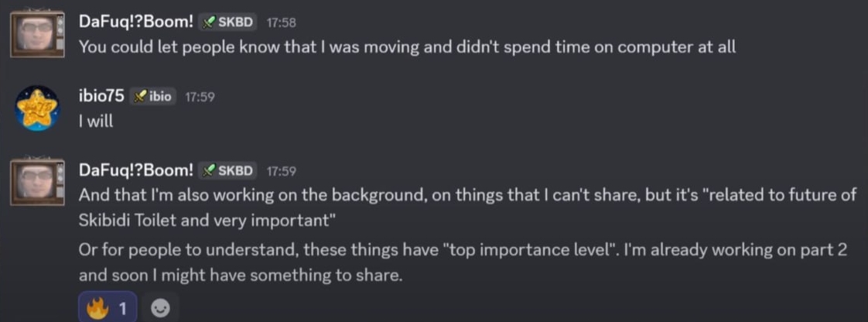Click the SKBD tag on DaFuq's 17:59 message
The height and width of the screenshot is (322, 868).
point(227,170)
